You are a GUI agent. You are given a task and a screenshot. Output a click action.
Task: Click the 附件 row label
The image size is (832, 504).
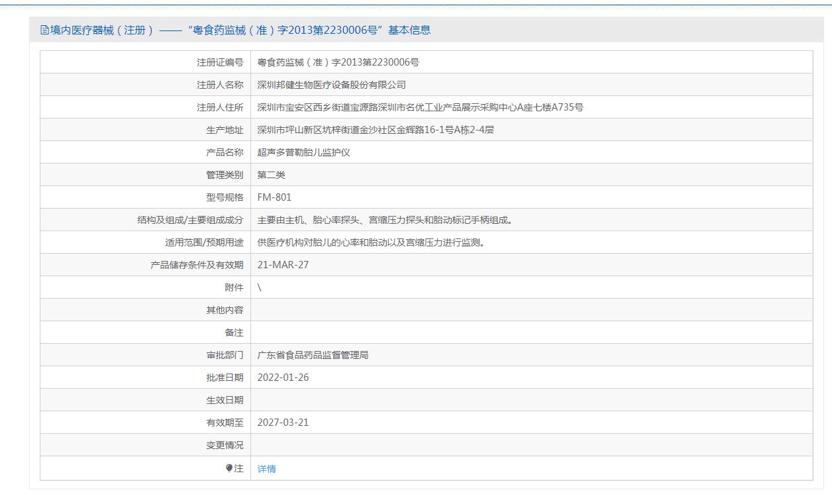pos(234,287)
